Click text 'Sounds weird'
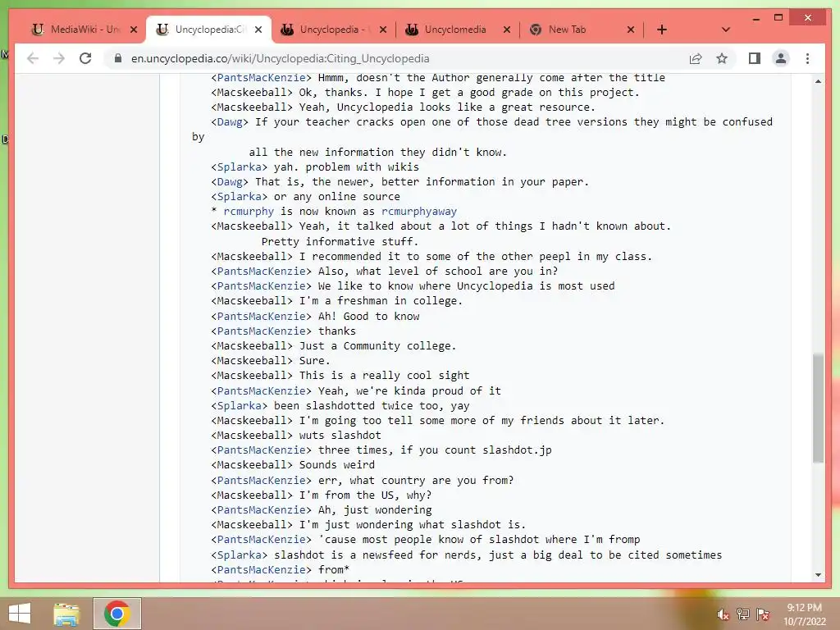The width and height of the screenshot is (840, 630). coord(336,464)
